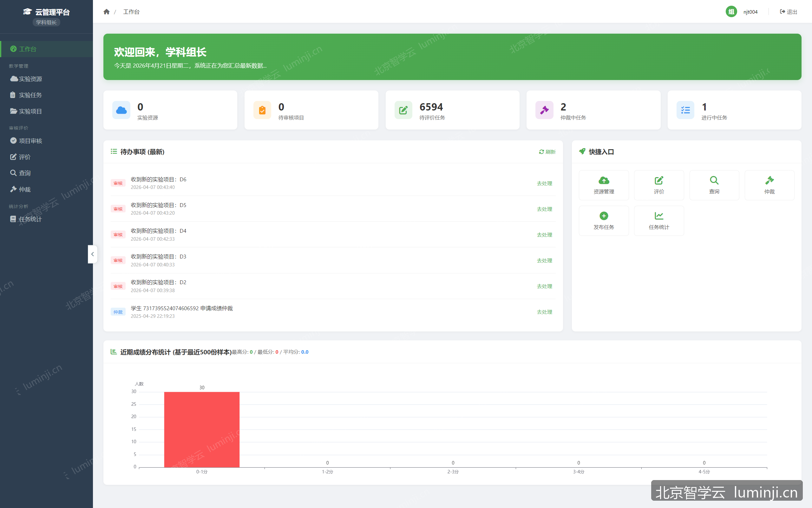Viewport: 812px width, 508px height.
Task: Click the green edit 待评价任务 icon
Action: (x=403, y=110)
